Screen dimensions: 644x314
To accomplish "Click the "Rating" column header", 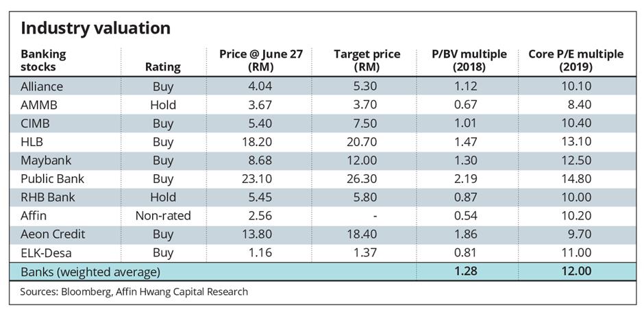I will tap(163, 67).
